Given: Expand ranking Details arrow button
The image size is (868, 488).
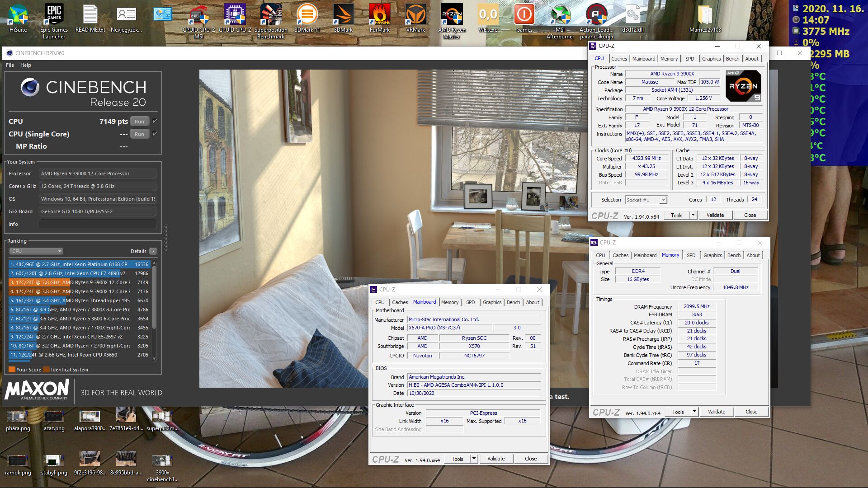Looking at the screenshot, I should [153, 251].
